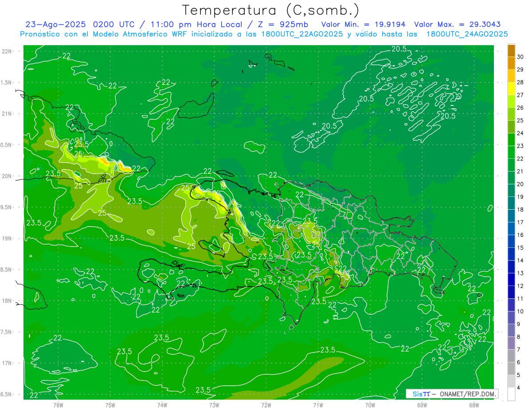Screen dimensions: 532x411
Task: Click the color scale label "24"
Action: (x=520, y=133)
